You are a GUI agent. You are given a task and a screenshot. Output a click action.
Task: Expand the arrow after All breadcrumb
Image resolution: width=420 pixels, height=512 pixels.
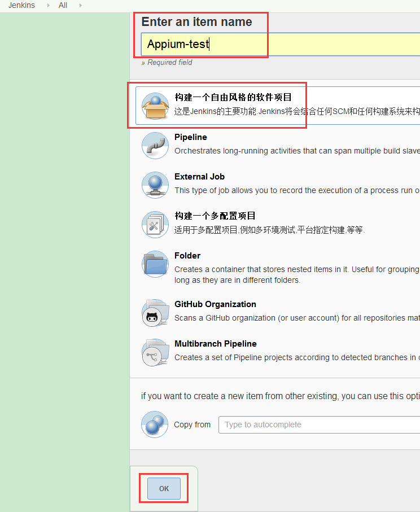[80, 5]
